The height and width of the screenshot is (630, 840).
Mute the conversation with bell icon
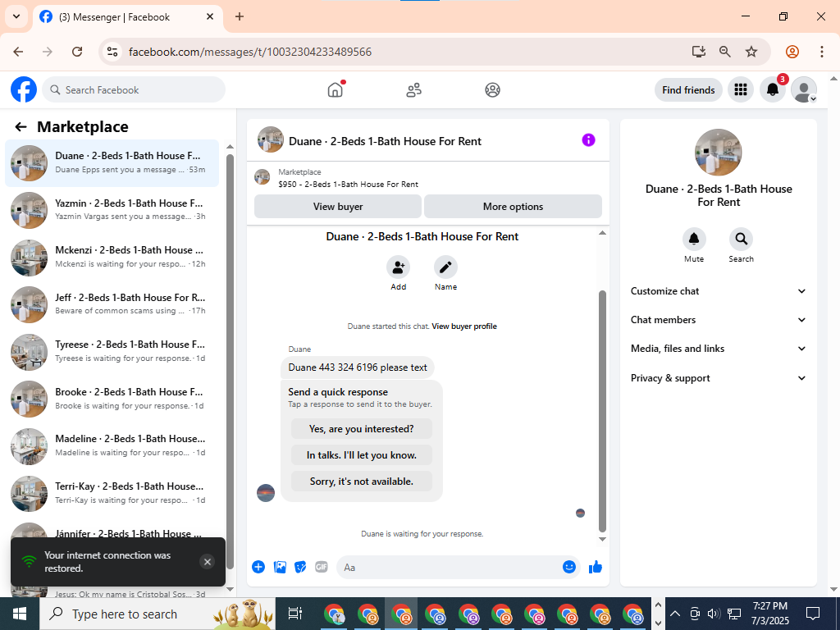(694, 239)
